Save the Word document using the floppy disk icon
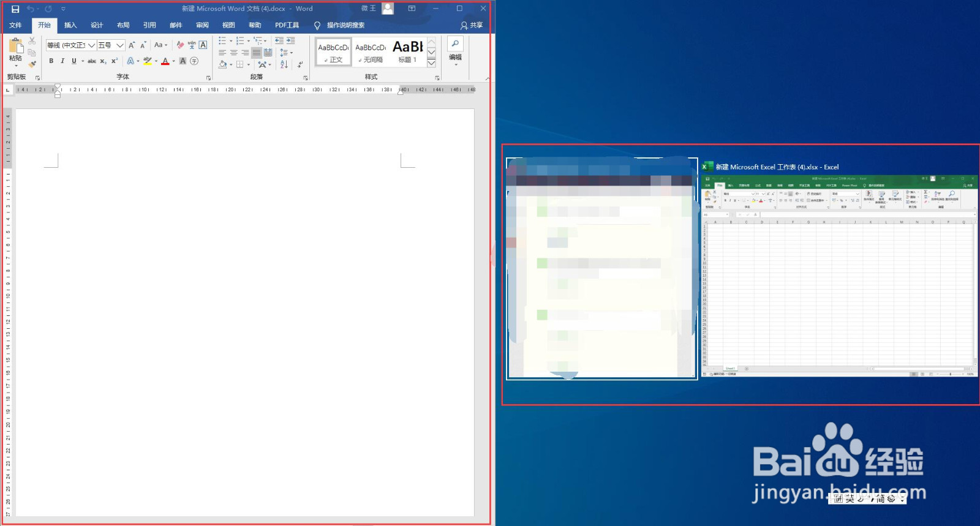Viewport: 980px width, 526px height. 15,9
